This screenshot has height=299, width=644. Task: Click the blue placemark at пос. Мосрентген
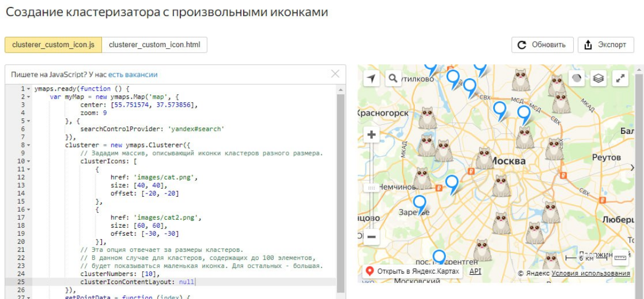pyautogui.click(x=440, y=257)
